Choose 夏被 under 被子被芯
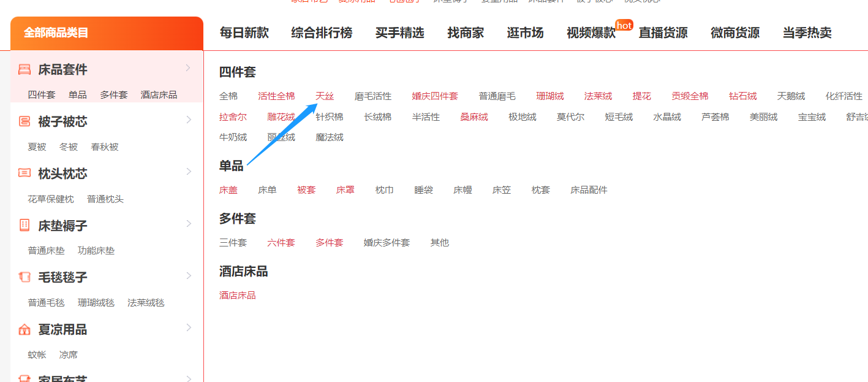868x382 pixels. [x=37, y=147]
